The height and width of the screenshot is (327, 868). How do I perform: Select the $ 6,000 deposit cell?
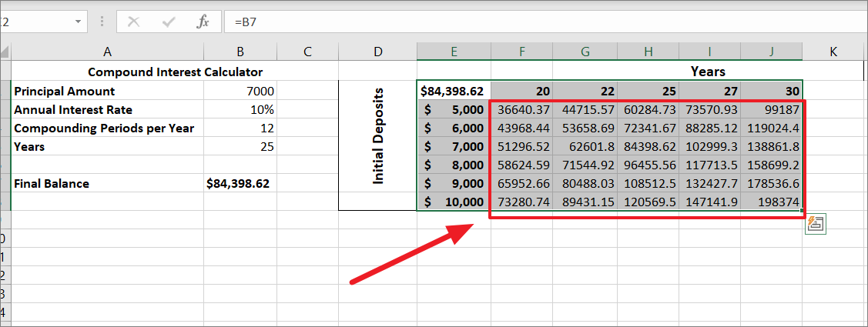[454, 128]
